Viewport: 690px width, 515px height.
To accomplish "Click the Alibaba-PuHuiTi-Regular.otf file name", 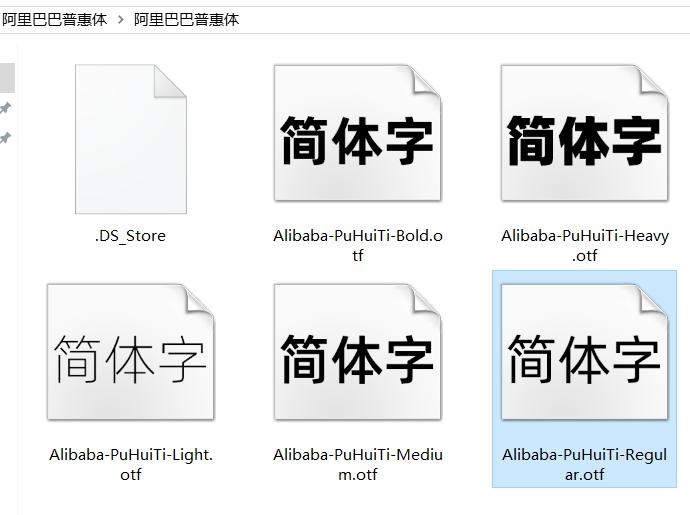I will tap(584, 464).
